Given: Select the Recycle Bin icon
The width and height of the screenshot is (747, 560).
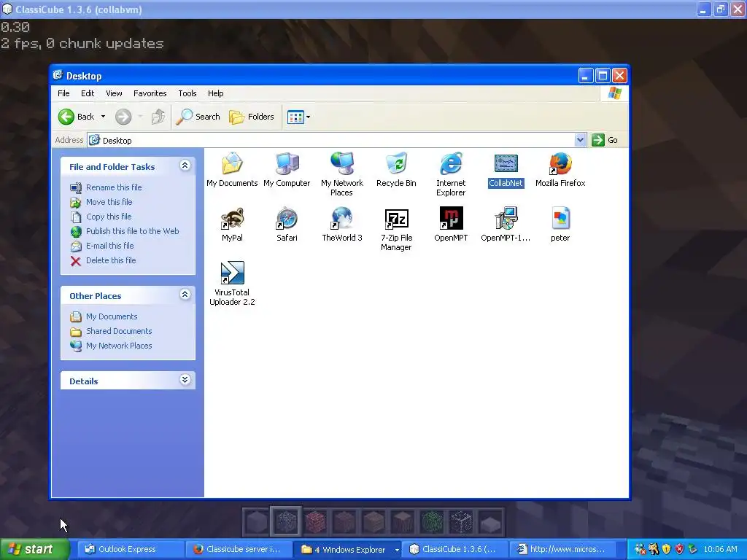Looking at the screenshot, I should click(x=396, y=169).
